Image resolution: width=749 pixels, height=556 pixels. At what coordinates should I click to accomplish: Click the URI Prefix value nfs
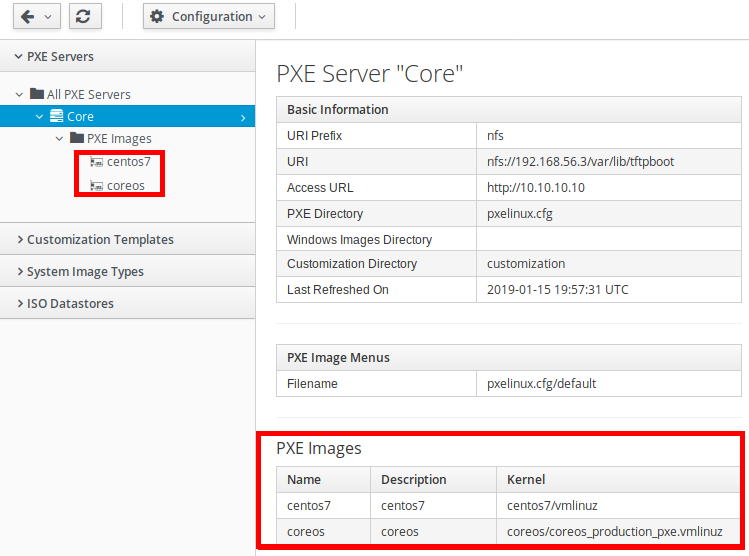pyautogui.click(x=495, y=136)
